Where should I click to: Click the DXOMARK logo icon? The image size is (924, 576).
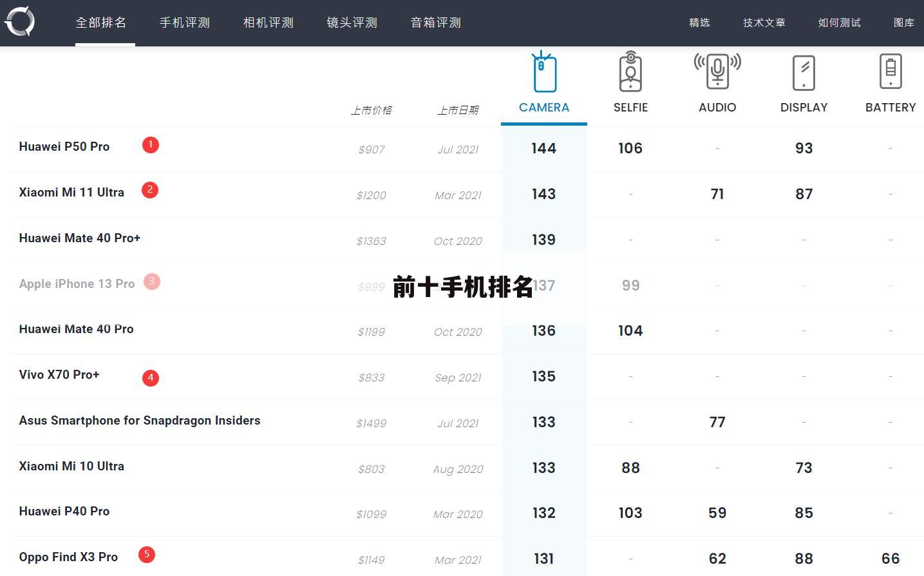[x=19, y=22]
